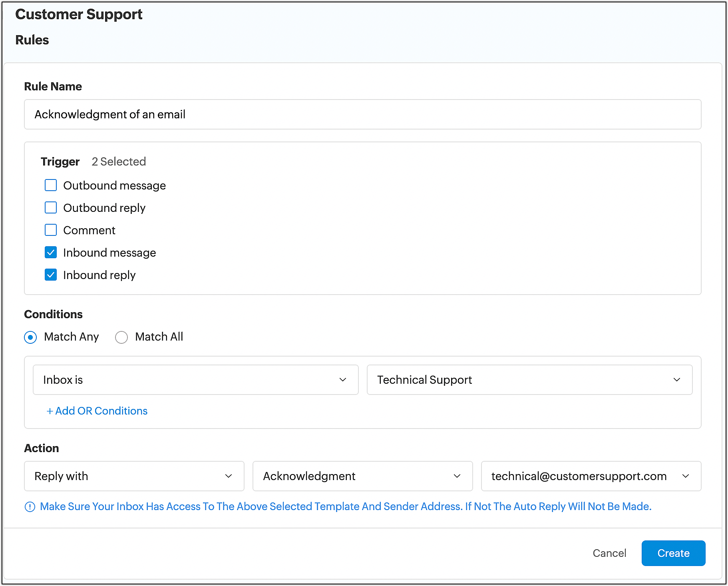Expand the Reply with action dropdown
Image resolution: width=728 pixels, height=586 pixels.
[134, 476]
